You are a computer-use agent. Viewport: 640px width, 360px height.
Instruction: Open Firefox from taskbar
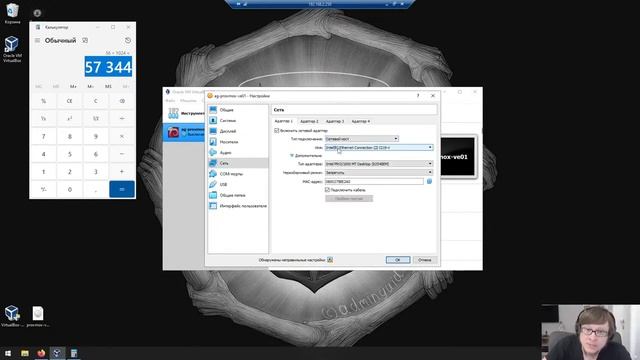click(x=41, y=353)
